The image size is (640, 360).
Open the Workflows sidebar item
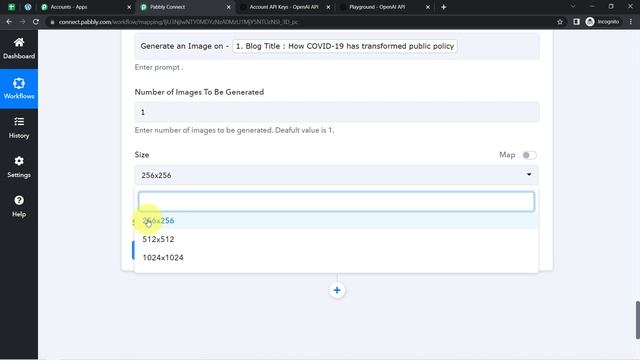[19, 89]
